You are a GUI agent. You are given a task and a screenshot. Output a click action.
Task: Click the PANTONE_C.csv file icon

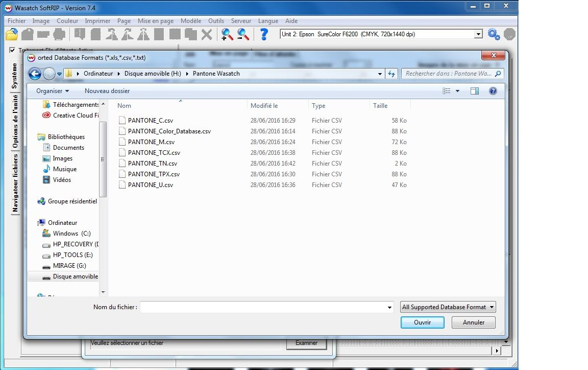(x=122, y=120)
